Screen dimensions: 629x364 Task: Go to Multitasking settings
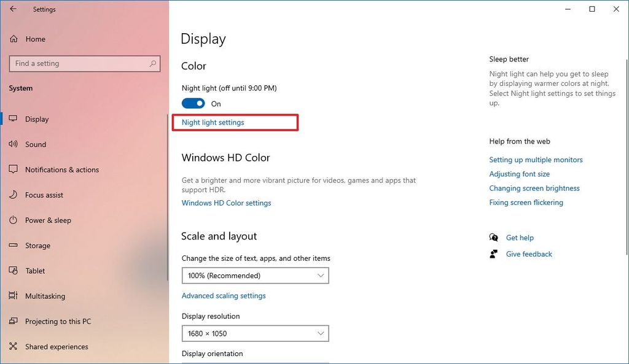click(49, 296)
